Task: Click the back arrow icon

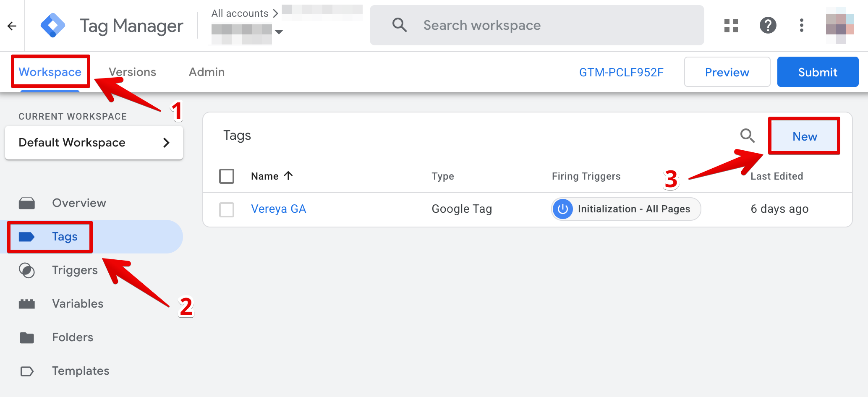Action: [12, 26]
